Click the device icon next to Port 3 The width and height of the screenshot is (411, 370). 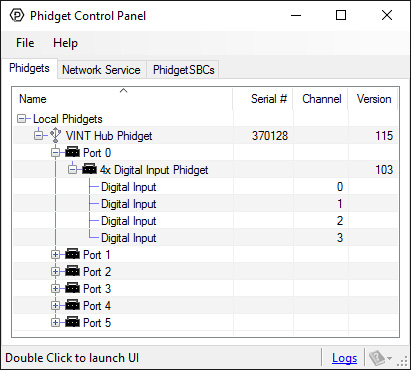[72, 288]
